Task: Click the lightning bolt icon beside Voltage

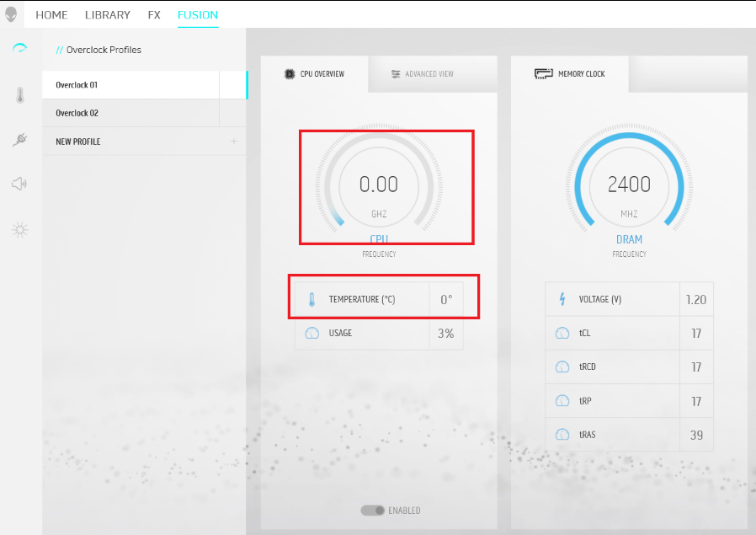Action: [x=562, y=299]
